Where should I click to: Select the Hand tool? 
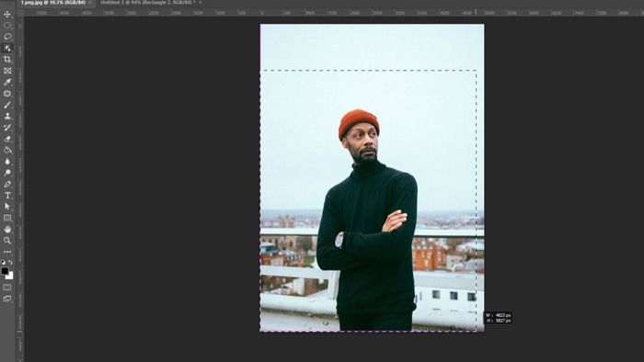click(7, 230)
